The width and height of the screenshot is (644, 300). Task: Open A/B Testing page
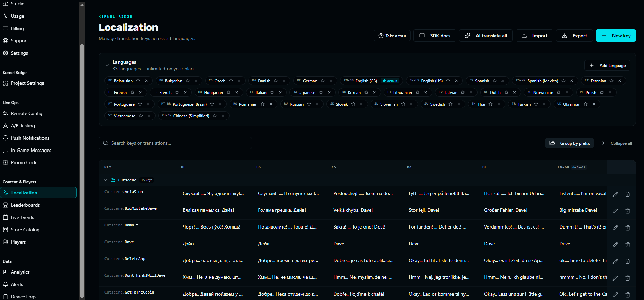[38, 126]
